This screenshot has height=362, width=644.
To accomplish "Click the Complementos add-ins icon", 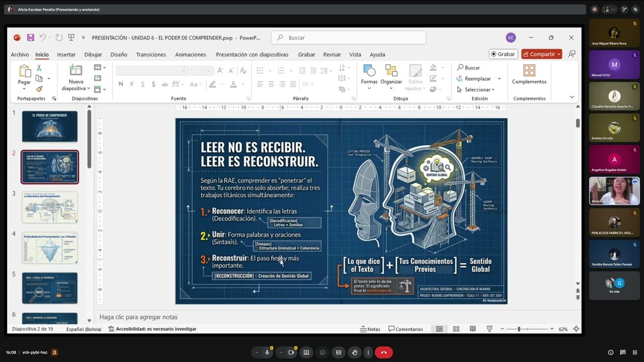I will (529, 70).
